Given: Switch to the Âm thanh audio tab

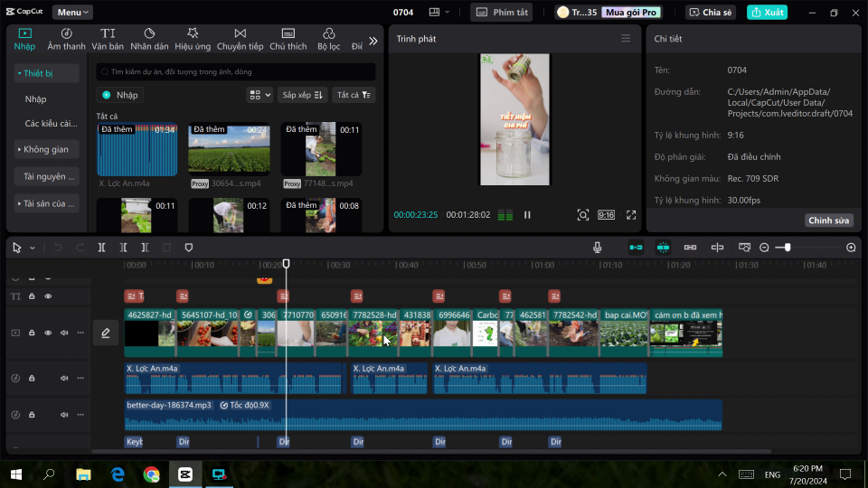Looking at the screenshot, I should click(x=66, y=39).
